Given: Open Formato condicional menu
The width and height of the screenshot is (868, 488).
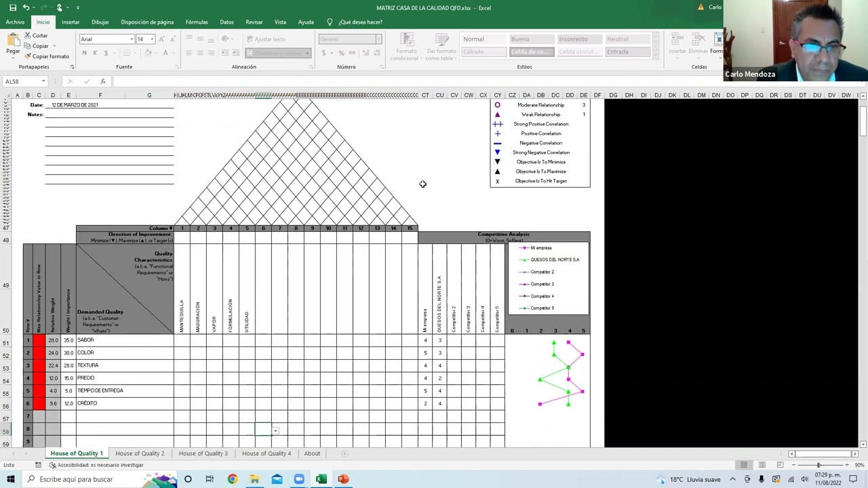Looking at the screenshot, I should coord(406,46).
